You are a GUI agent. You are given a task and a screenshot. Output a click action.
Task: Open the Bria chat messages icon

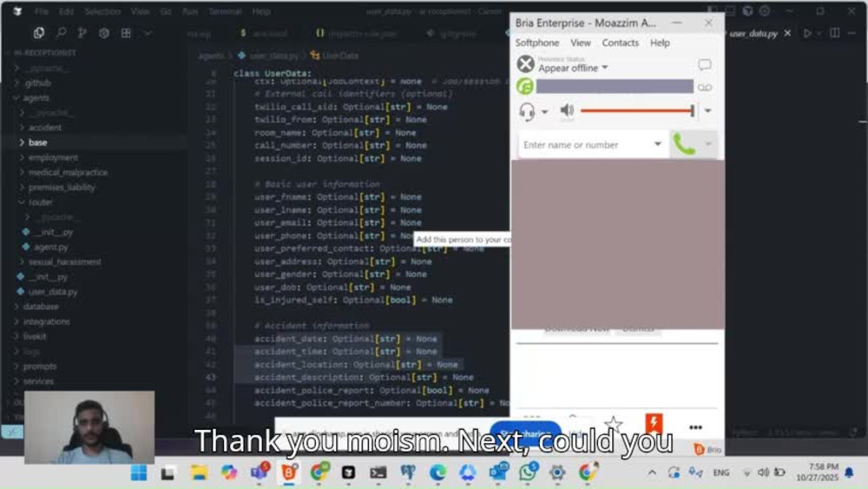tap(704, 65)
